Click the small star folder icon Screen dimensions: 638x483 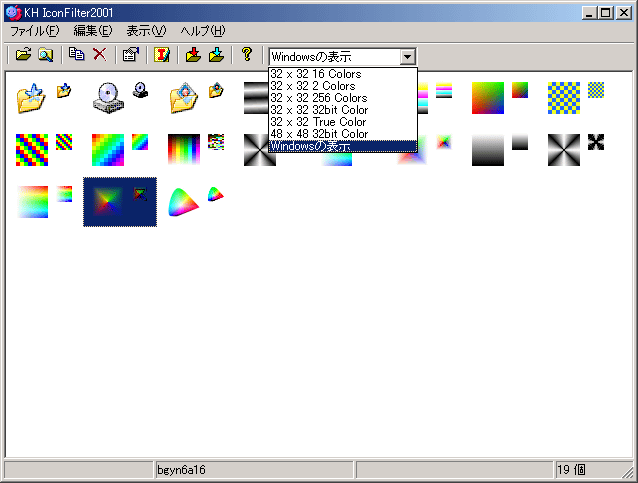point(64,90)
